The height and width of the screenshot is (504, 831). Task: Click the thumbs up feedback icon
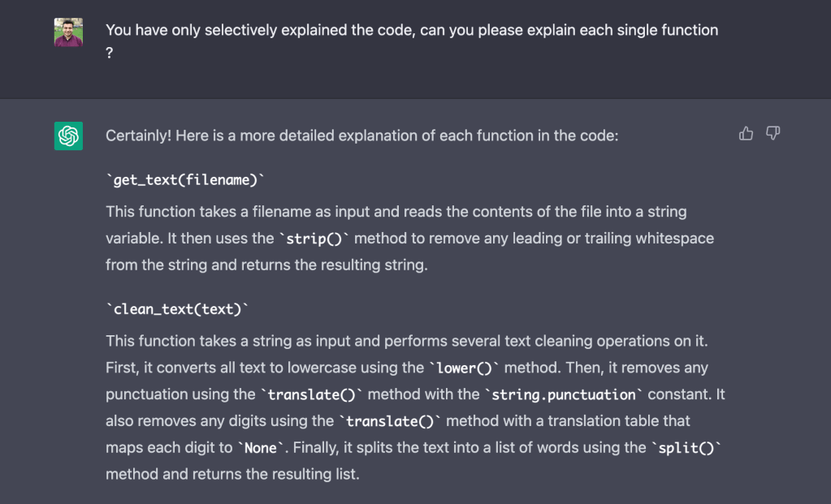(746, 134)
